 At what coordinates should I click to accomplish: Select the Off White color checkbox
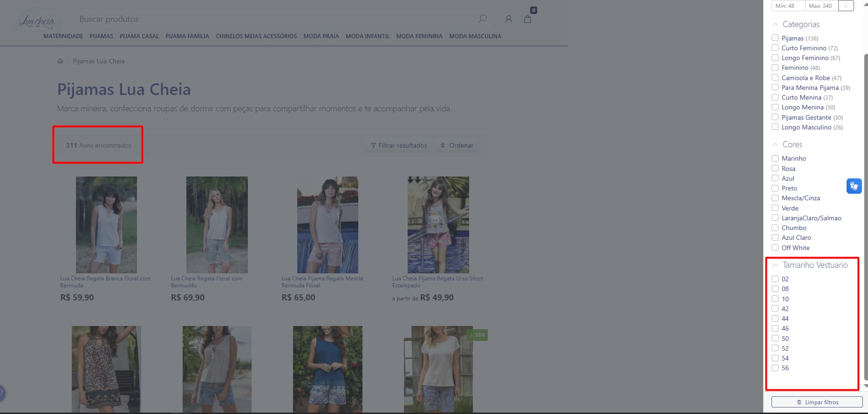pos(775,247)
